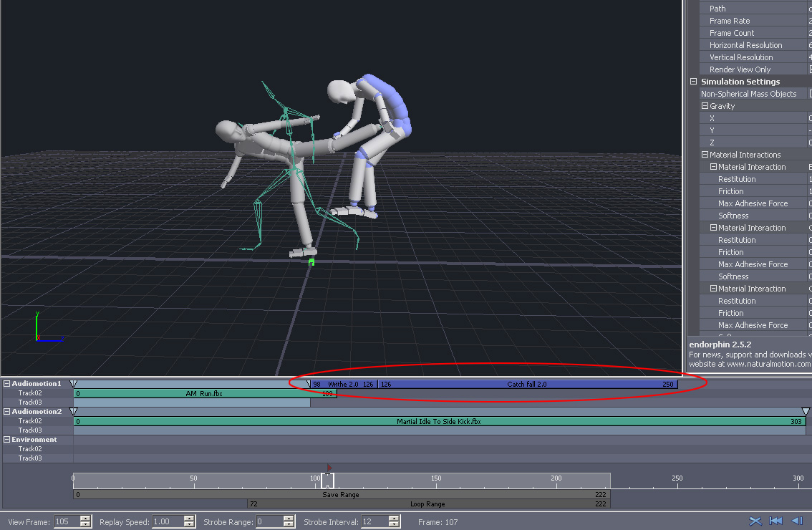Click the triangle marker before Writhe 2.0
This screenshot has width=812, height=530.
pos(309,385)
